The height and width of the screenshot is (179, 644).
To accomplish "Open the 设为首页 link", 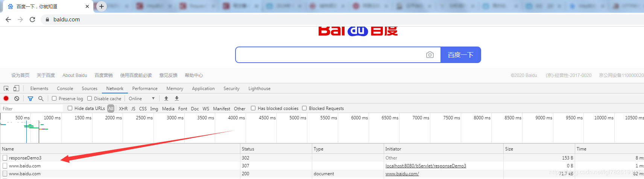I will coord(20,75).
